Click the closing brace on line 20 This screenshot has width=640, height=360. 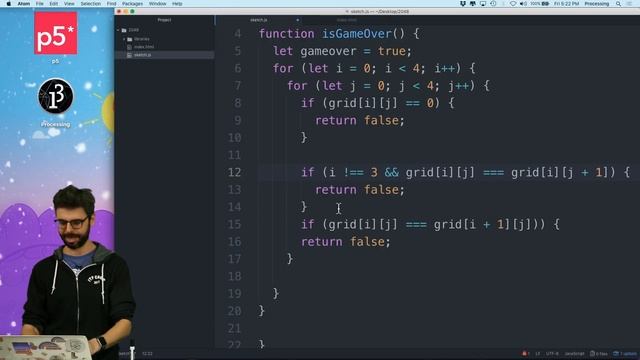pyautogui.click(x=262, y=311)
